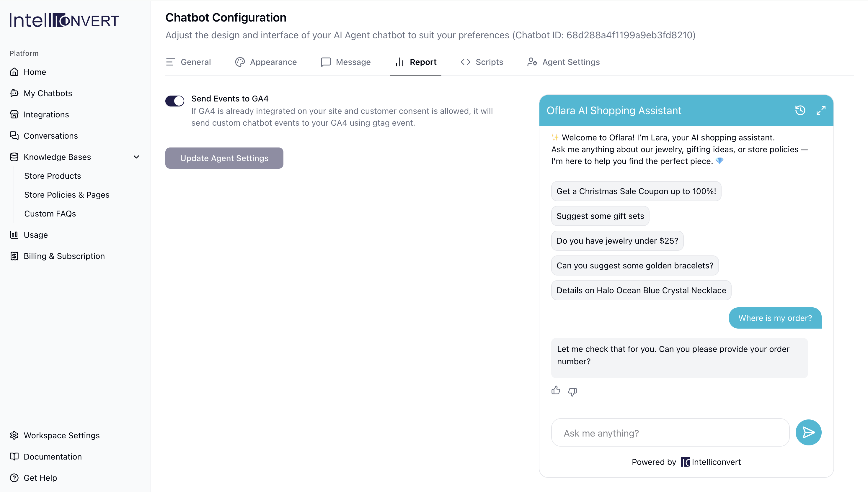
Task: Collapse the Knowledge Bases chevron
Action: click(x=136, y=157)
